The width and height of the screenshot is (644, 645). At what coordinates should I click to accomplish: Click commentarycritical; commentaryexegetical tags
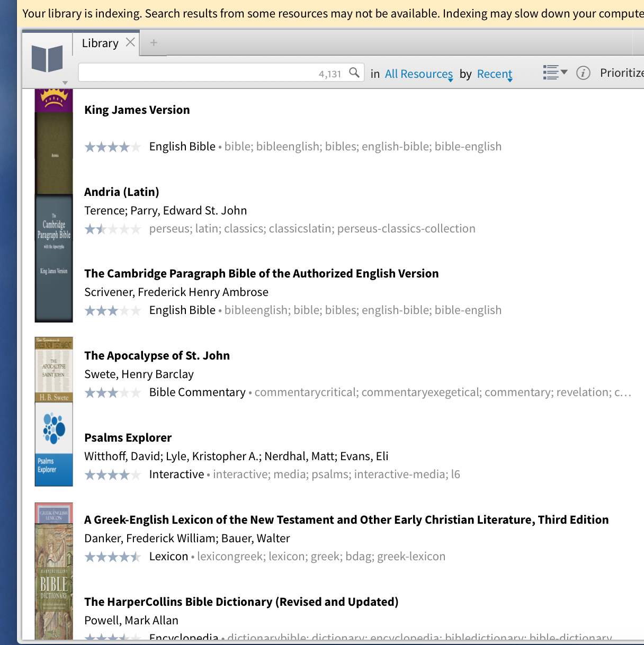(x=443, y=392)
